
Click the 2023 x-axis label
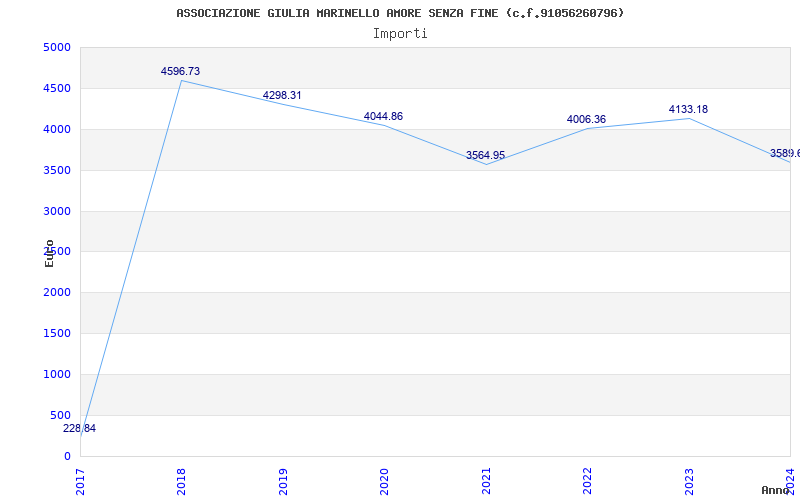(x=689, y=481)
